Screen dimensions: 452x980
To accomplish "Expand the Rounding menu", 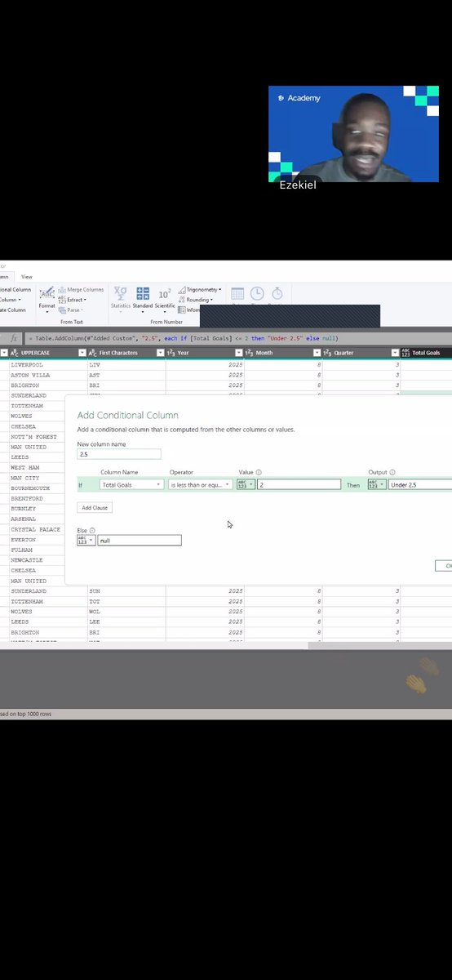I will click(195, 300).
